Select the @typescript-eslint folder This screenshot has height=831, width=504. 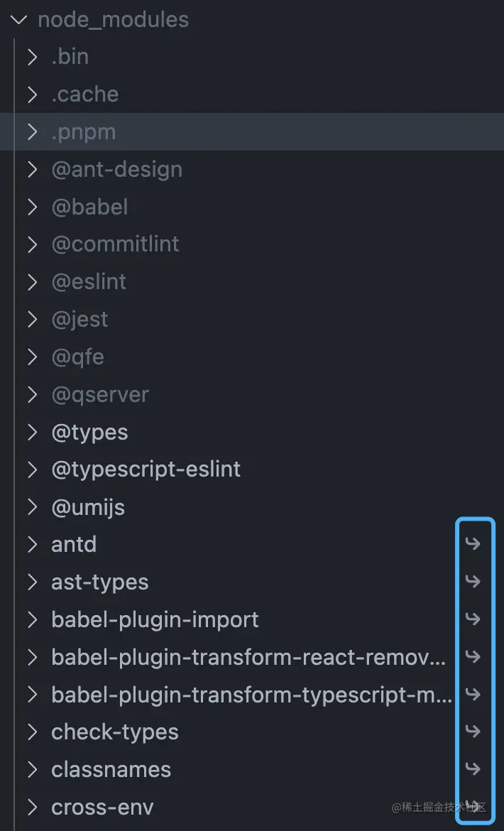coord(146,469)
